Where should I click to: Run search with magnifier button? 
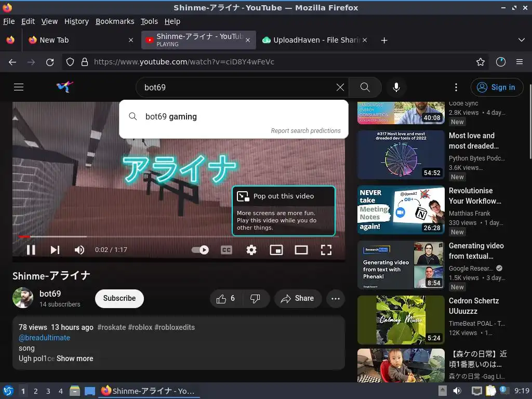[365, 87]
